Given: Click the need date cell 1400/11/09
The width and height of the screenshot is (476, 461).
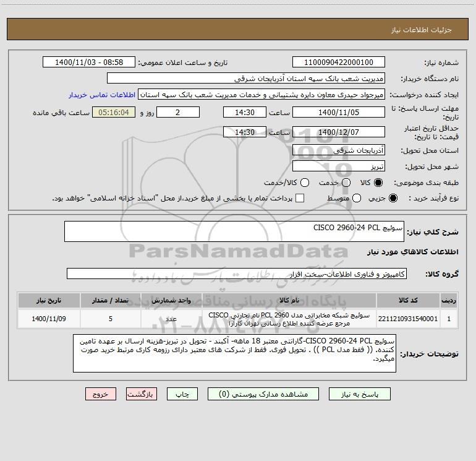Looking at the screenshot, I should (49, 319).
